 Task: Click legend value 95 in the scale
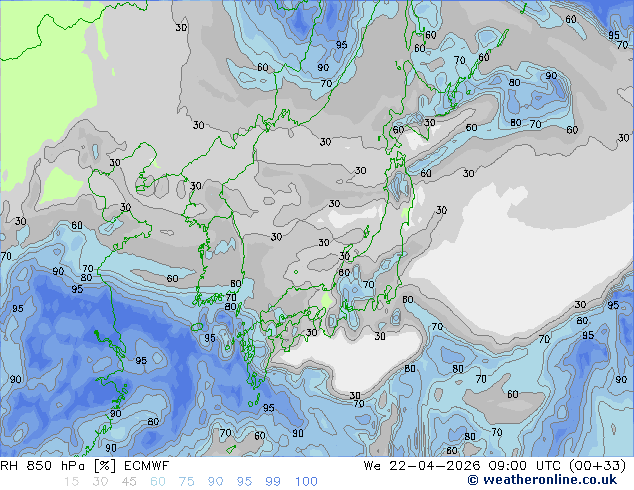(245, 482)
